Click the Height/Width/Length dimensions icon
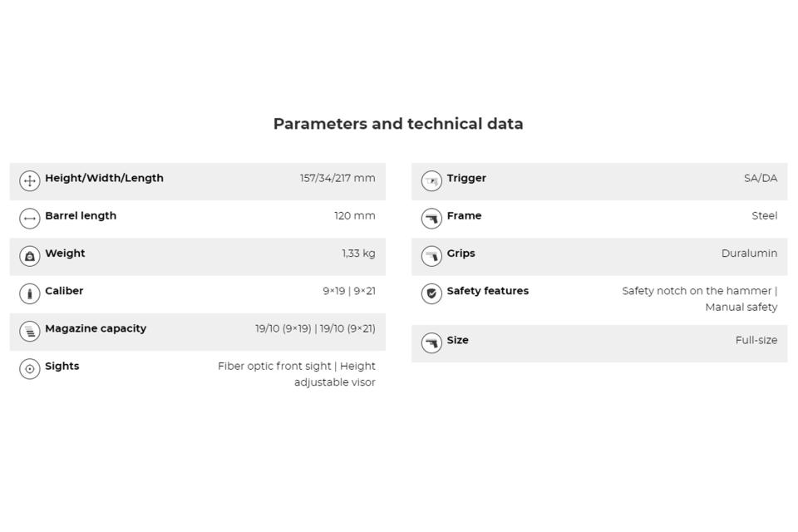The image size is (798, 532). (30, 180)
